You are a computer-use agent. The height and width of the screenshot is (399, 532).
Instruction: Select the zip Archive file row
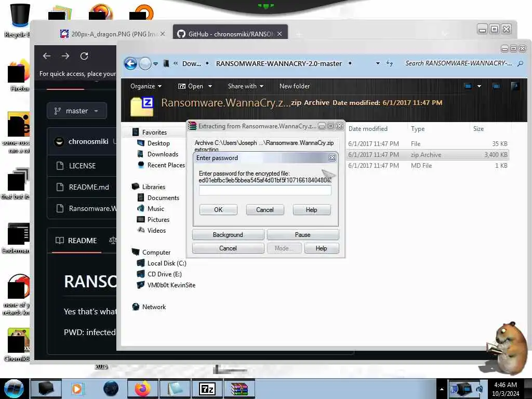click(428, 155)
